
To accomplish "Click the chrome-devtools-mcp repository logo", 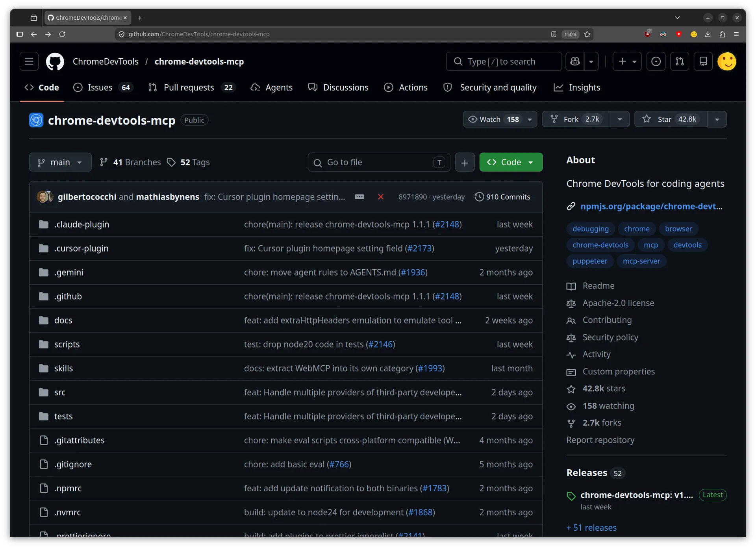I will tap(36, 120).
